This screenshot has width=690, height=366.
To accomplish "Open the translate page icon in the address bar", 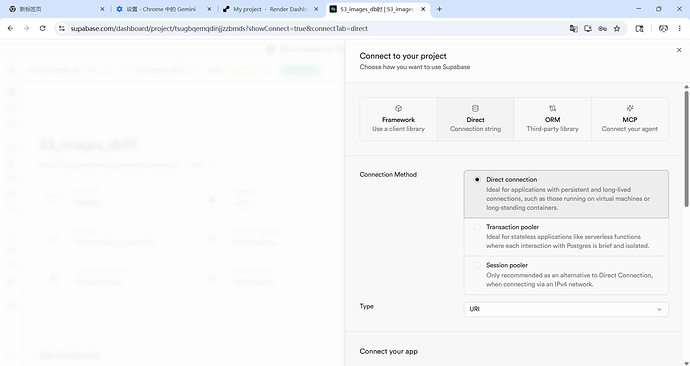I will pos(573,29).
